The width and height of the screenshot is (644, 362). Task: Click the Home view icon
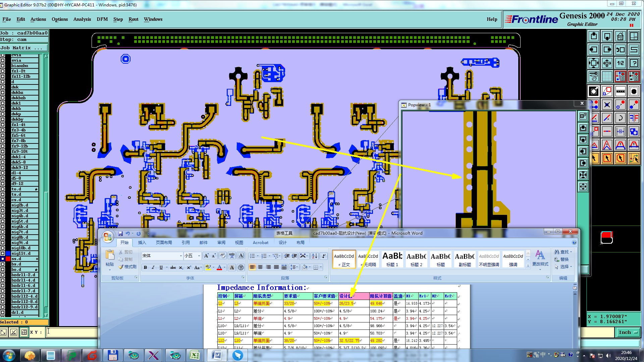point(620,36)
